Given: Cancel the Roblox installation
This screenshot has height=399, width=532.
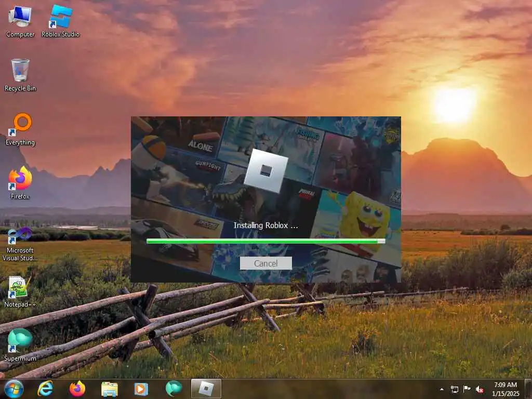Looking at the screenshot, I should coord(265,263).
